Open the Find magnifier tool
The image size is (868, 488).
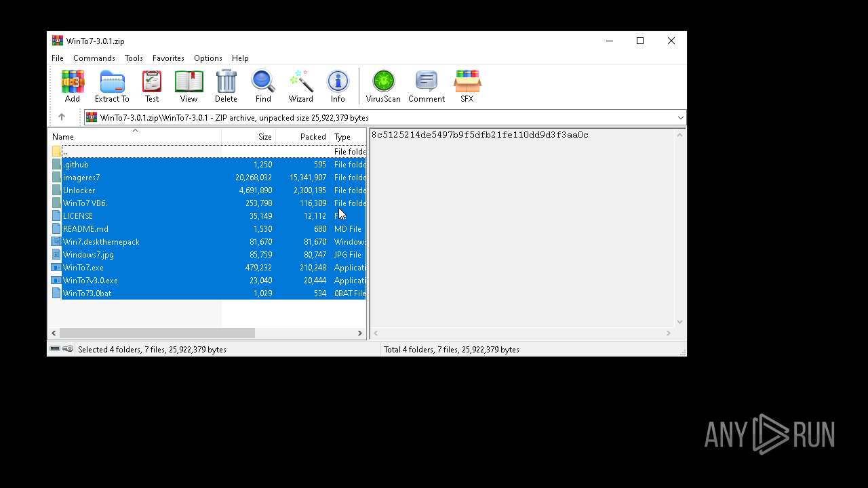pos(263,81)
